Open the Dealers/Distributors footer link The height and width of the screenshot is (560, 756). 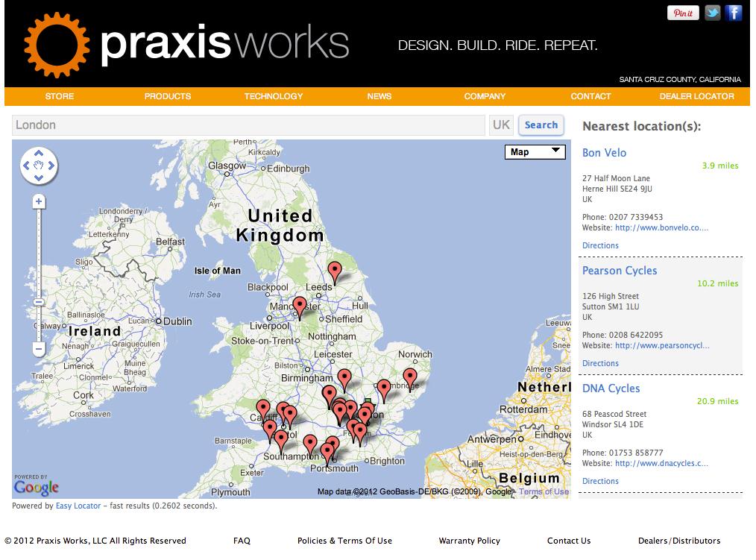click(x=679, y=541)
